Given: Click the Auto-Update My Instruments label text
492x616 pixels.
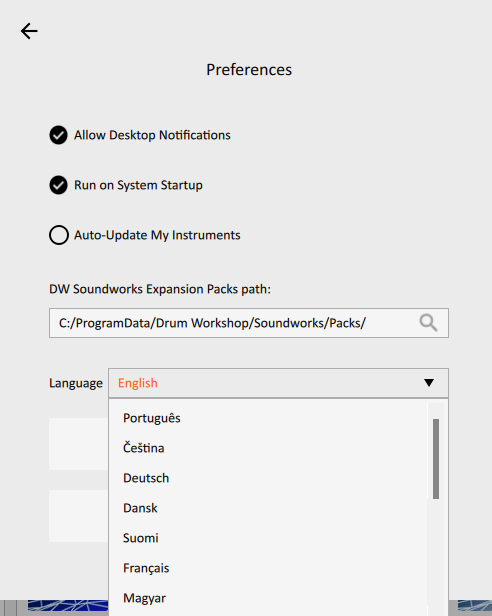Looking at the screenshot, I should 157,235.
